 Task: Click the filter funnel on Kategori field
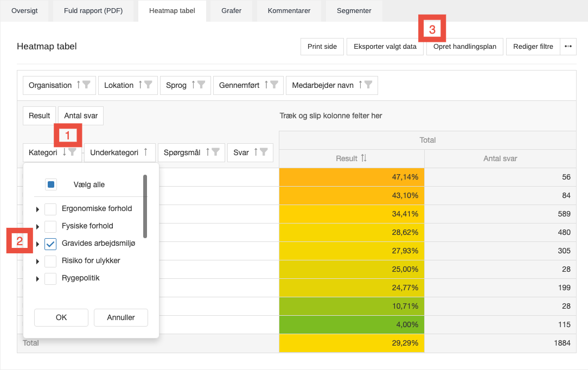[72, 152]
